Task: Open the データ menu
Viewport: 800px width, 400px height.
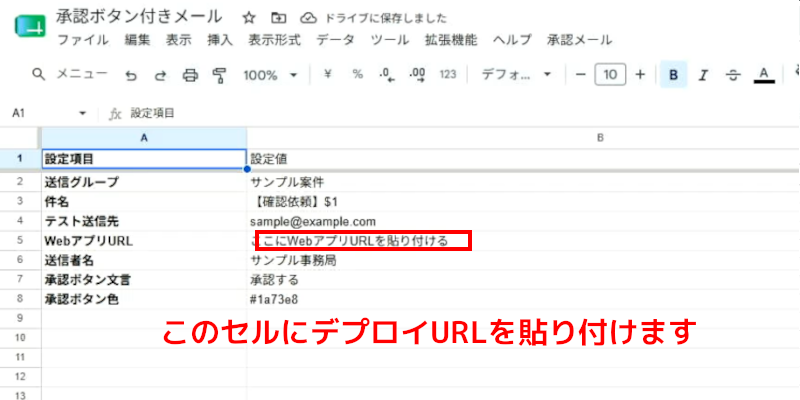Action: (x=335, y=40)
